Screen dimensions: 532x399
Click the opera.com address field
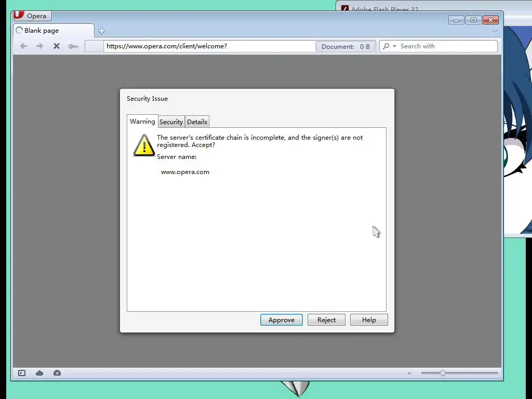(209, 46)
